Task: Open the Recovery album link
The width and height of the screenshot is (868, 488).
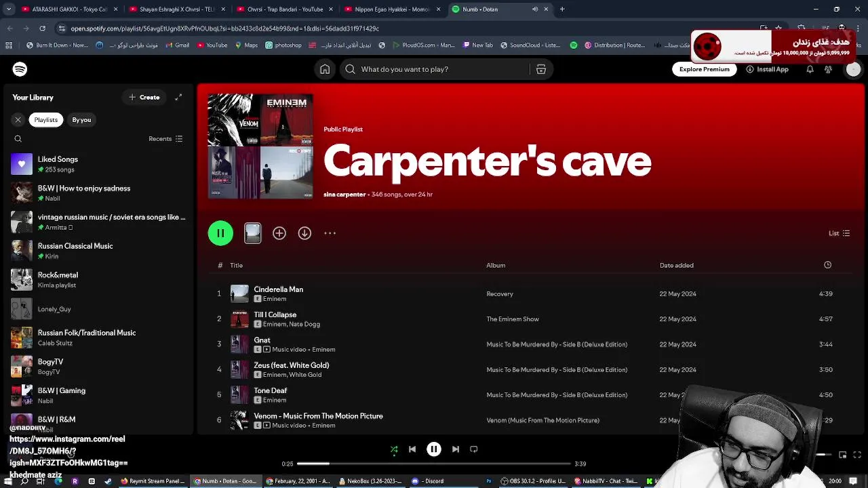Action: click(x=500, y=294)
